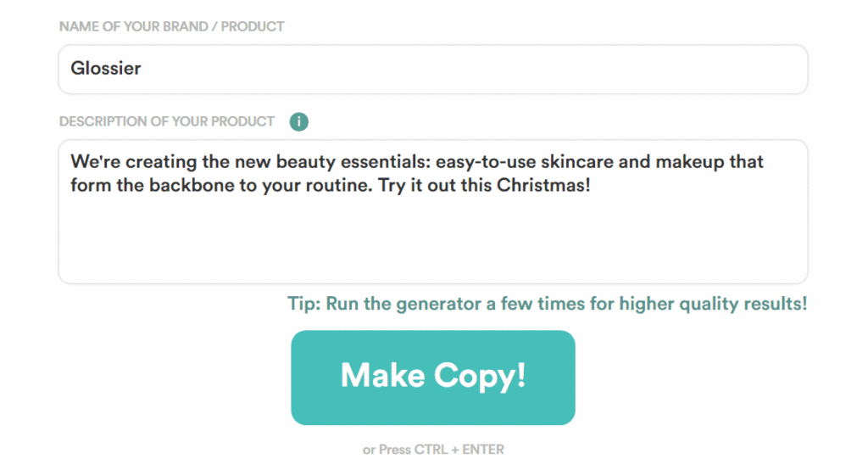Screen dimensions: 868x470
Task: Click the word skincare in the description
Action: [576, 162]
